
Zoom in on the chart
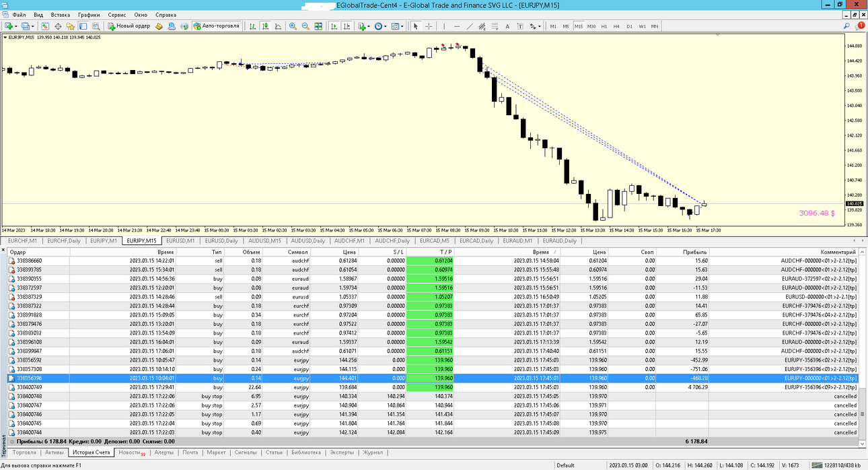click(293, 26)
